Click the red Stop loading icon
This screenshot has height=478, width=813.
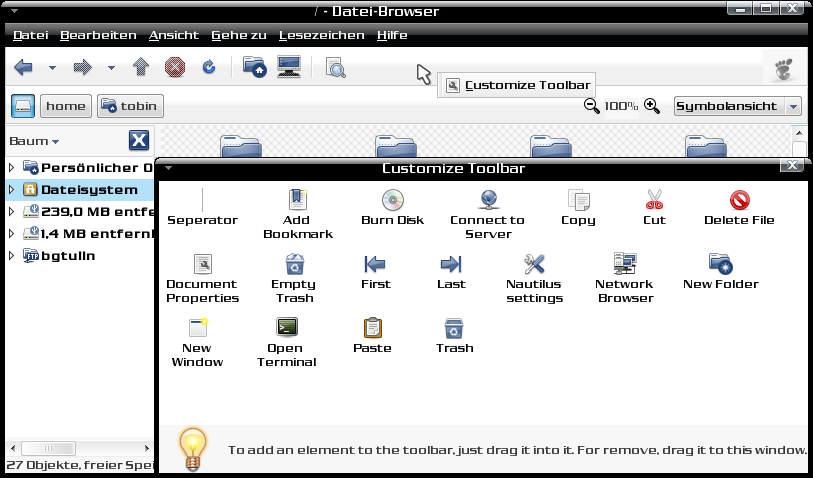point(175,67)
